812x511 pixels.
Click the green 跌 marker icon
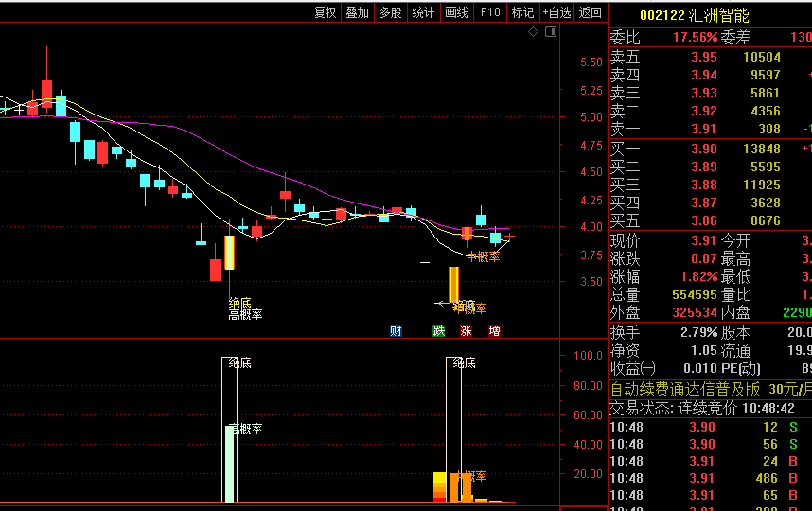tap(438, 330)
